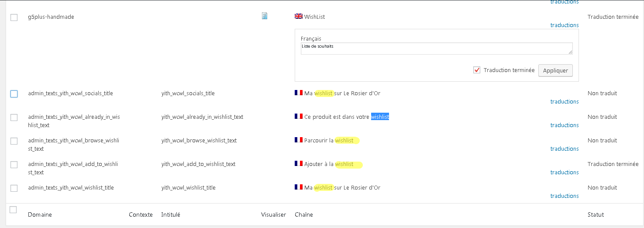Click the UK flag beside WishList
The image size is (644, 228).
(x=299, y=17)
